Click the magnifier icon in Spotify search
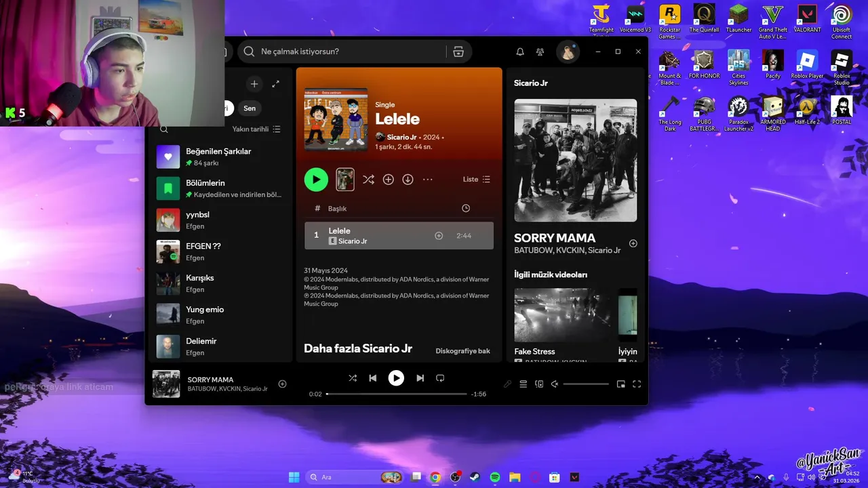This screenshot has width=868, height=488. pos(249,52)
